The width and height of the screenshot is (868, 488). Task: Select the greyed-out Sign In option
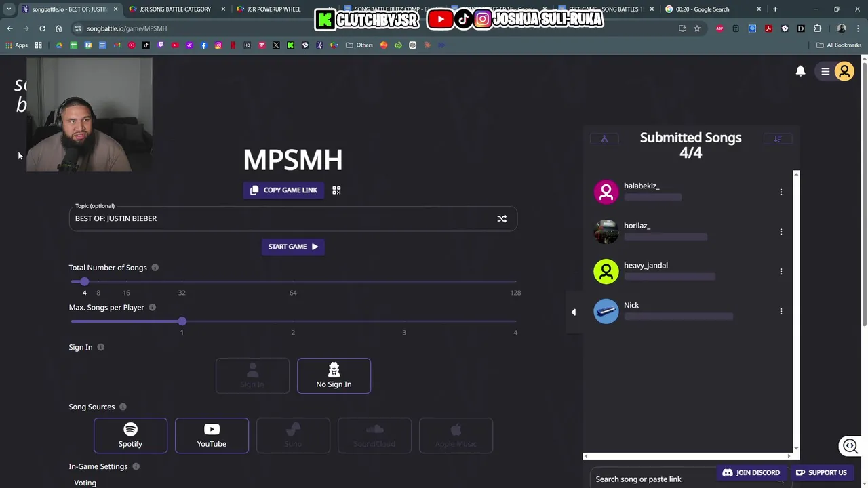252,375
